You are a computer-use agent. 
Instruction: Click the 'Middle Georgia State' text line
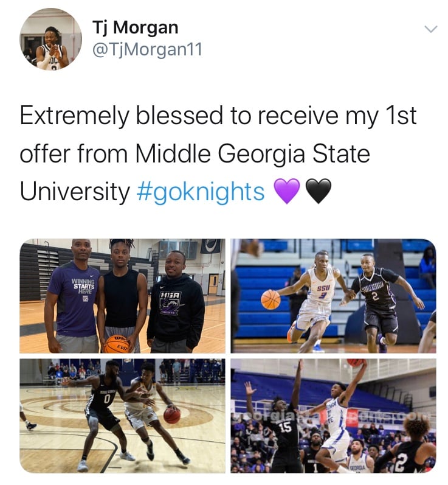[252, 153]
